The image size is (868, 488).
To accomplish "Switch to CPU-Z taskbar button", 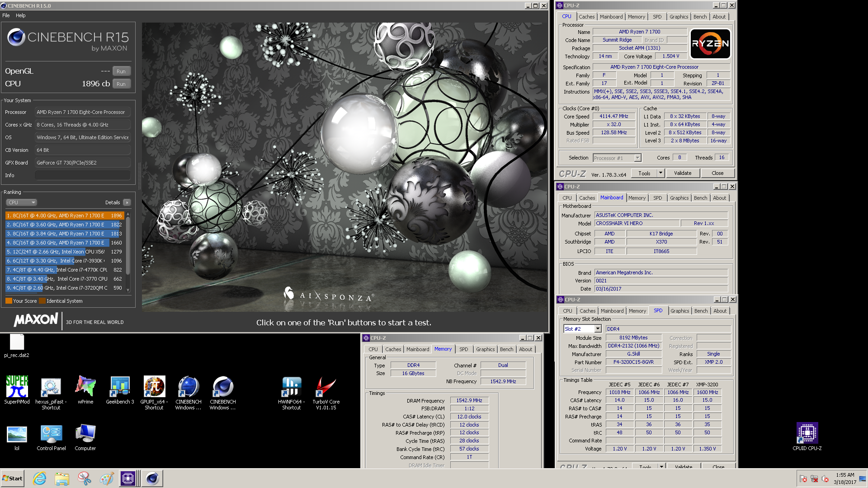I will coord(128,478).
